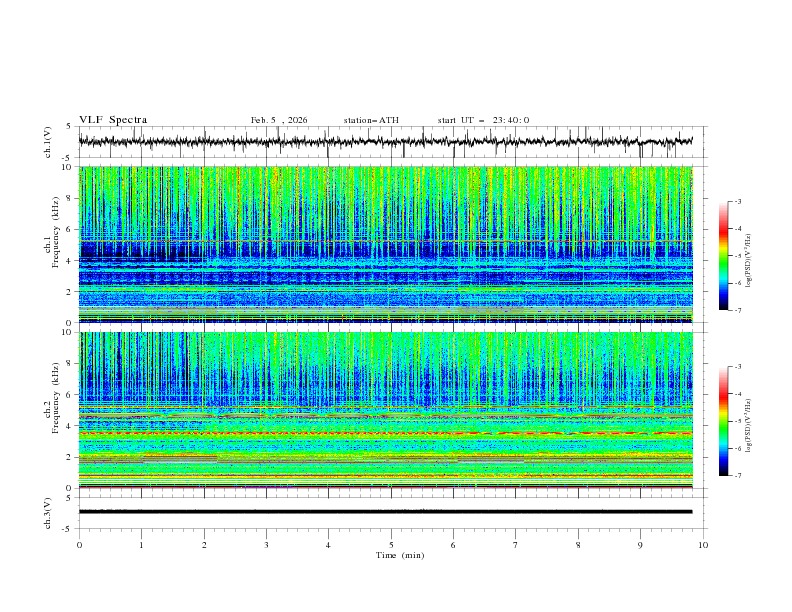Image resolution: width=792 pixels, height=612 pixels.
Task: Click the ch.1 voltage waveform trace
Action: click(x=385, y=141)
